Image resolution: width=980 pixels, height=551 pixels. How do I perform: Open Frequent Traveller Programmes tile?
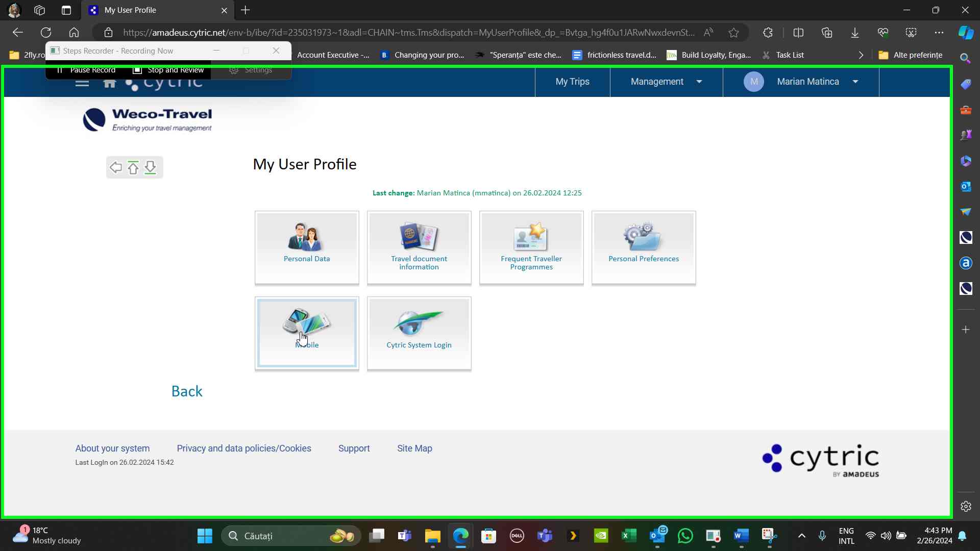(531, 247)
